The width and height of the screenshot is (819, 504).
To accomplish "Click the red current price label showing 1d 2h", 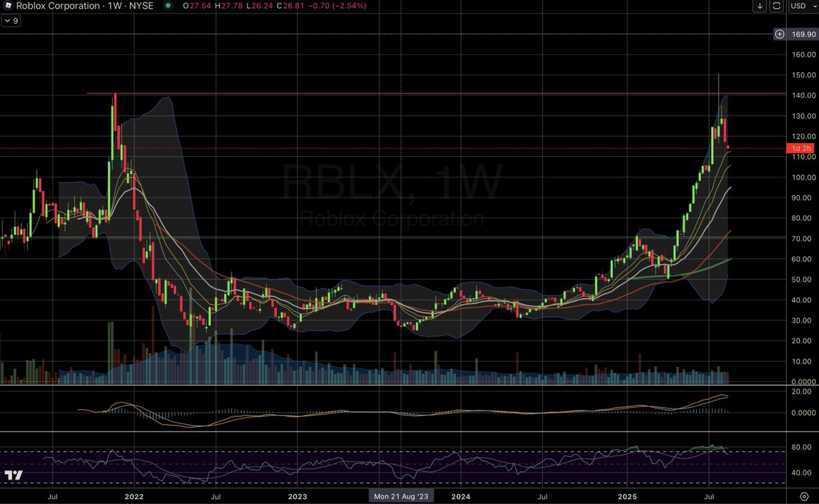I will (801, 148).
